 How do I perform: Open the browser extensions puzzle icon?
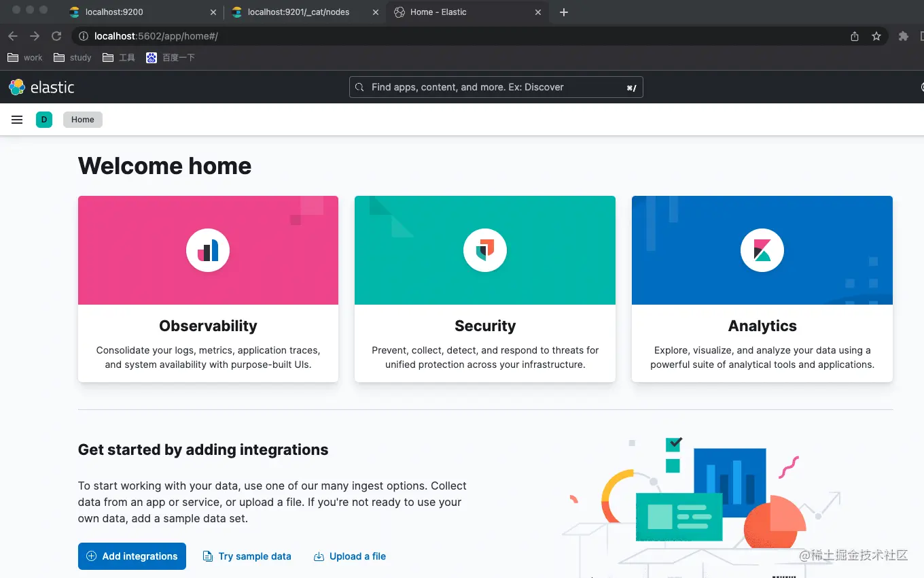tap(903, 36)
